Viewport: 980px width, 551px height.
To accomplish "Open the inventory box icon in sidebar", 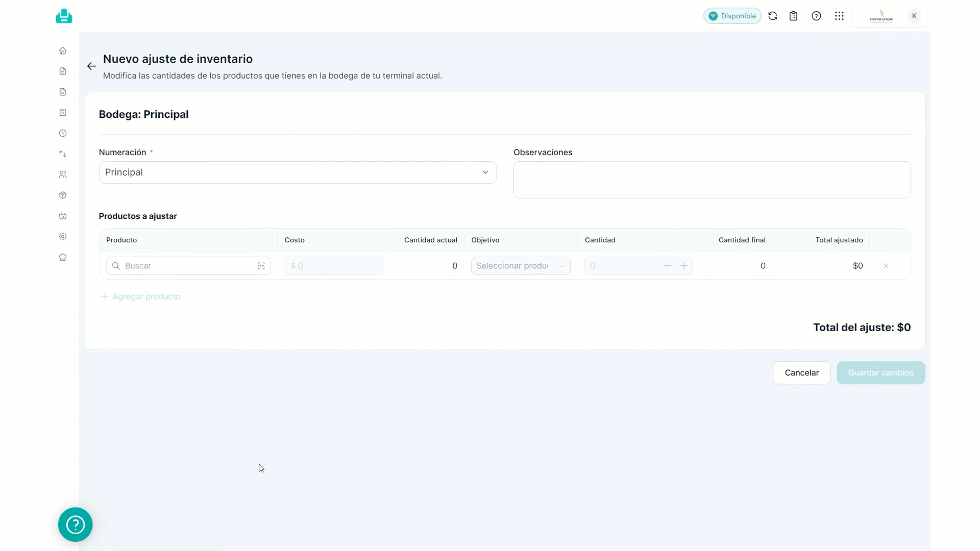I will point(63,195).
